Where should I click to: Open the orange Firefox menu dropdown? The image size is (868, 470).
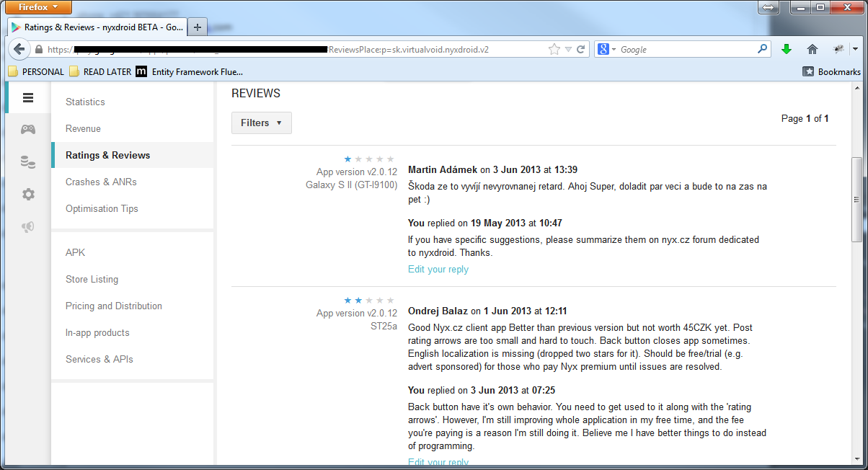pos(38,7)
